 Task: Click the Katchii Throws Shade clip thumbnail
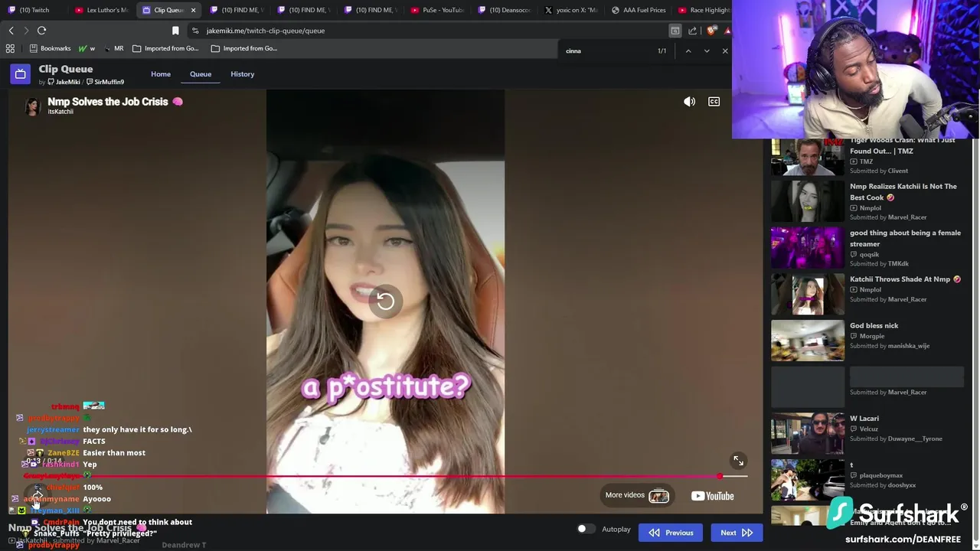807,295
